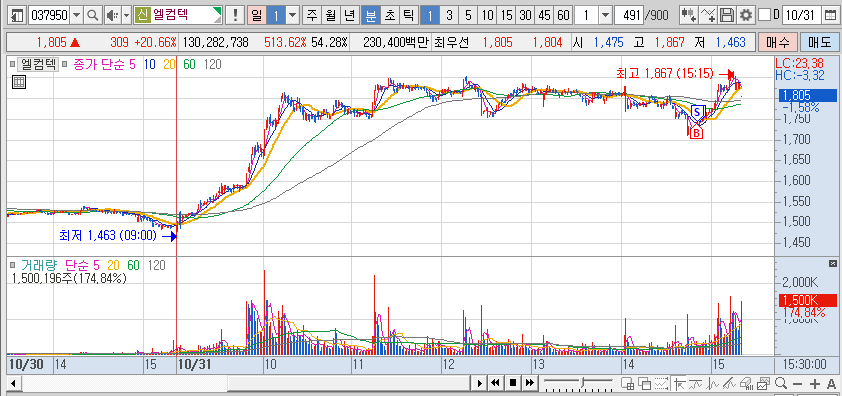This screenshot has width=842, height=396.
Task: Select the 5-minute interval tab
Action: (x=468, y=15)
